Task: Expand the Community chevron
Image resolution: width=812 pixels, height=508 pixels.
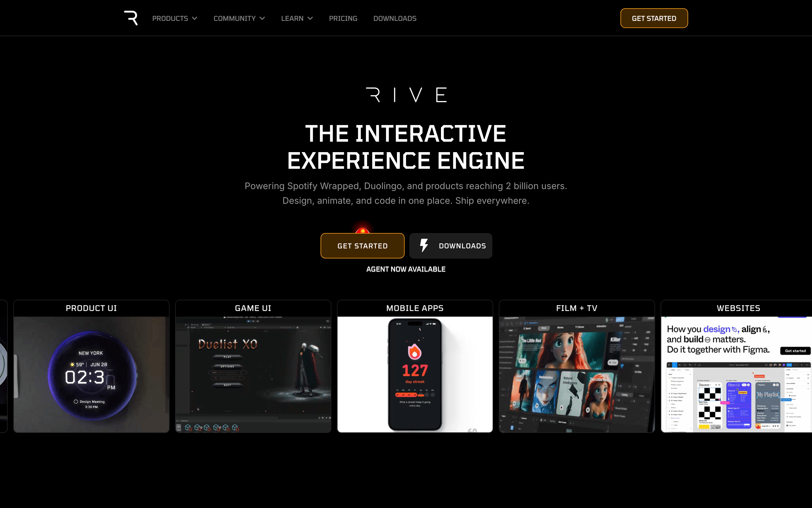Action: click(262, 18)
